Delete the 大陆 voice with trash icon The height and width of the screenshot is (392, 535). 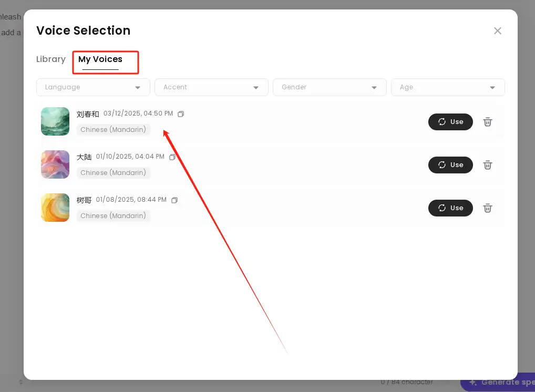click(x=488, y=165)
